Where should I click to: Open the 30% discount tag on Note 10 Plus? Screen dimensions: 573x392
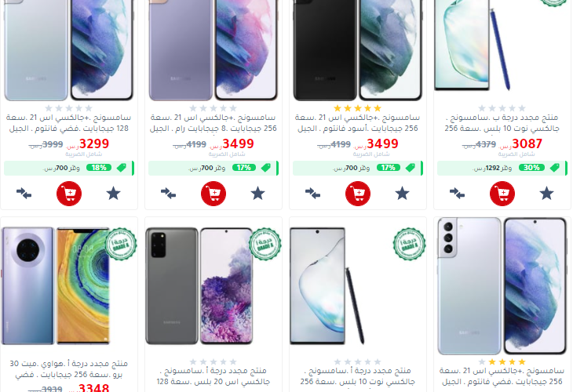point(531,168)
